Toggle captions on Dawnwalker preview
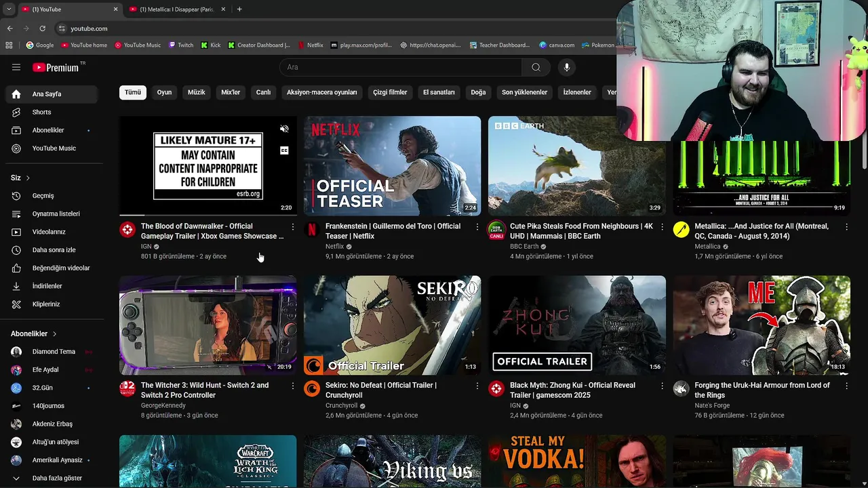Viewport: 868px width, 488px height. [x=284, y=150]
